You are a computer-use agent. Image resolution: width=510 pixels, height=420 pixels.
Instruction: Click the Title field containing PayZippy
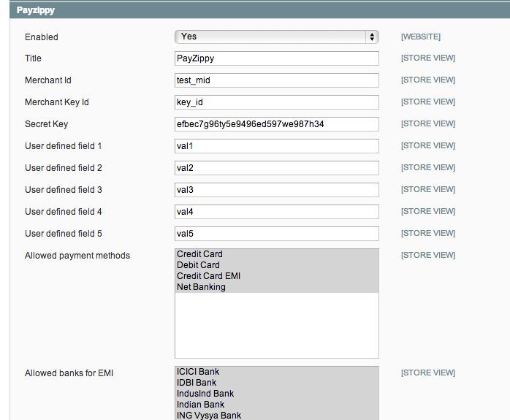pos(276,58)
